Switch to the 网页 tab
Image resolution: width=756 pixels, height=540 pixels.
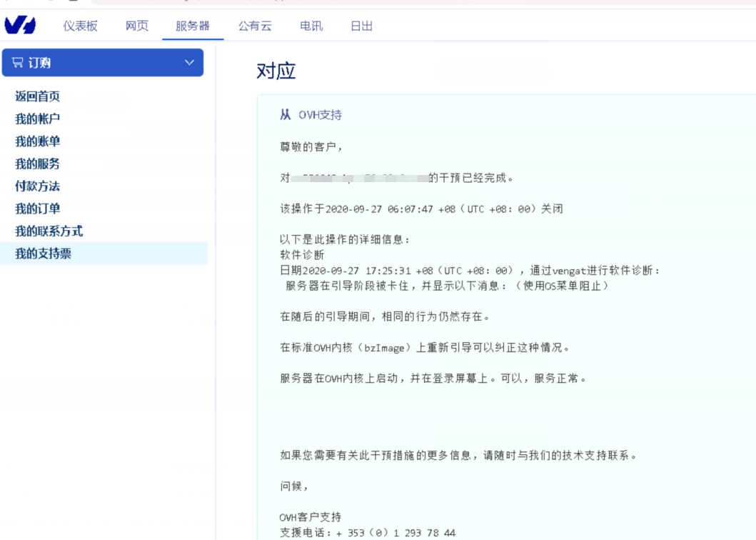coord(137,26)
